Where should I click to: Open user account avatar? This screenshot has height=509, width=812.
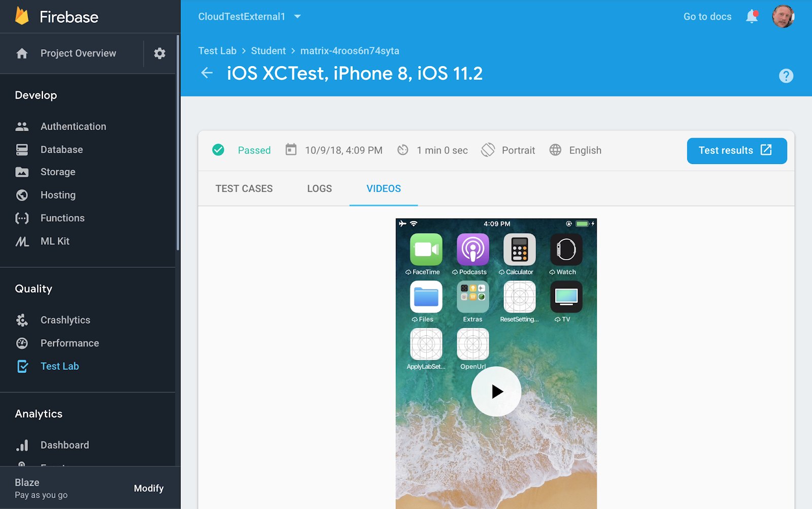[x=783, y=17]
